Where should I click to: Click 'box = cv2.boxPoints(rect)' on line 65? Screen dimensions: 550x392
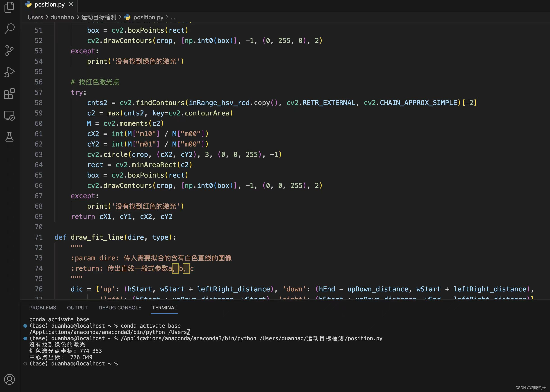137,175
